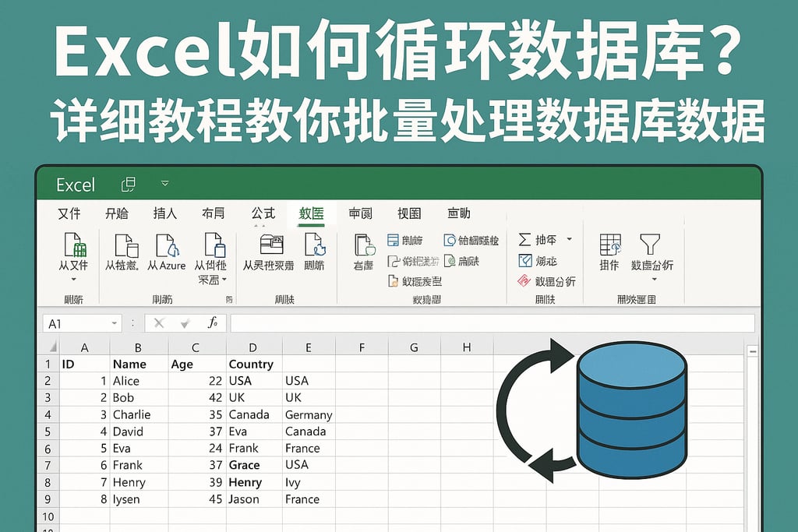This screenshot has width=798, height=532.
Task: Open the title bar quick-access dropdown arrow
Action: click(165, 183)
